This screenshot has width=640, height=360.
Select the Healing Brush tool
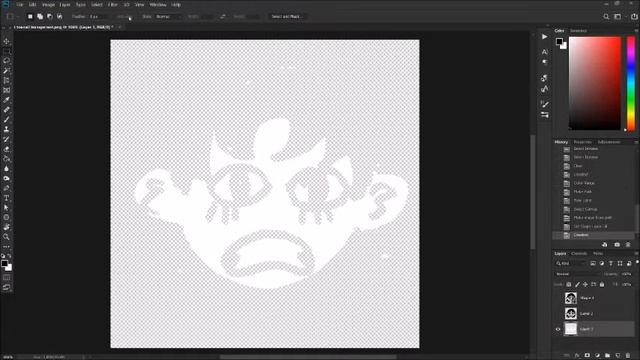click(7, 110)
